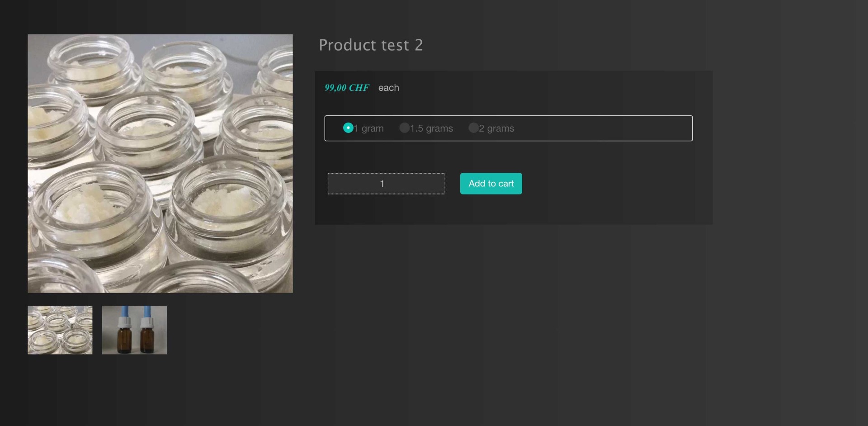The height and width of the screenshot is (426, 868).
Task: Show the glass jars thumbnail image
Action: 60,330
